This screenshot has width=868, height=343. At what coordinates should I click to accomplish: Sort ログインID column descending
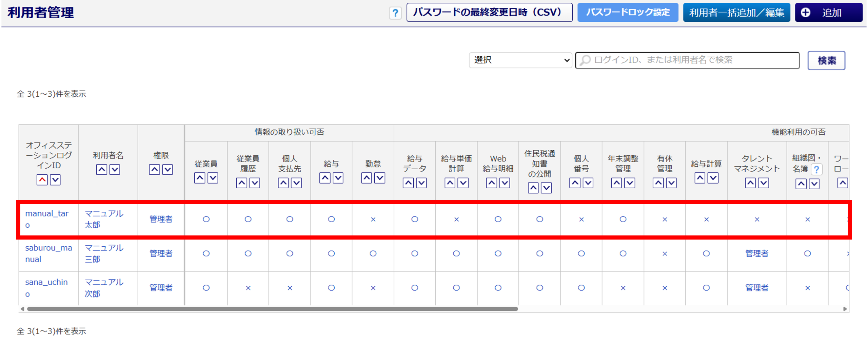pyautogui.click(x=55, y=179)
